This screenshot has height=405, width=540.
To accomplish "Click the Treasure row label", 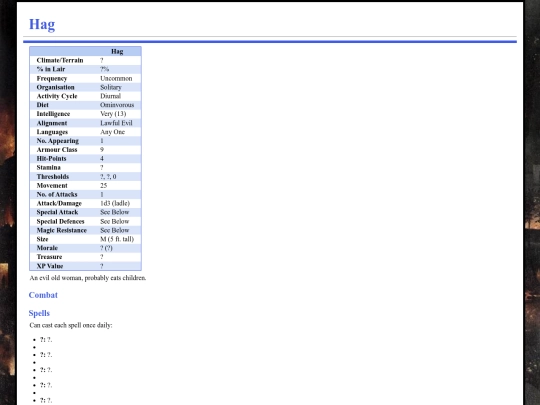I will (49, 257).
